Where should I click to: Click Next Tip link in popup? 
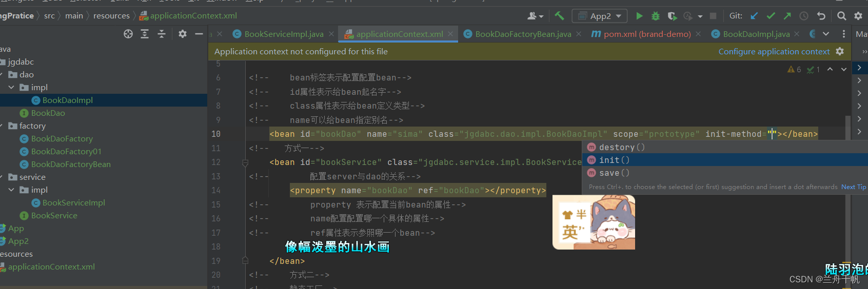pos(854,187)
